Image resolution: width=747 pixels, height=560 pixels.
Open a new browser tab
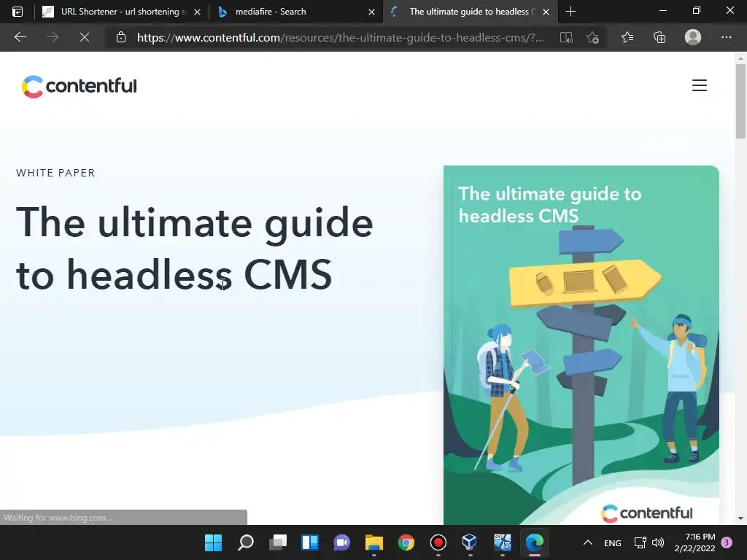[x=570, y=12]
